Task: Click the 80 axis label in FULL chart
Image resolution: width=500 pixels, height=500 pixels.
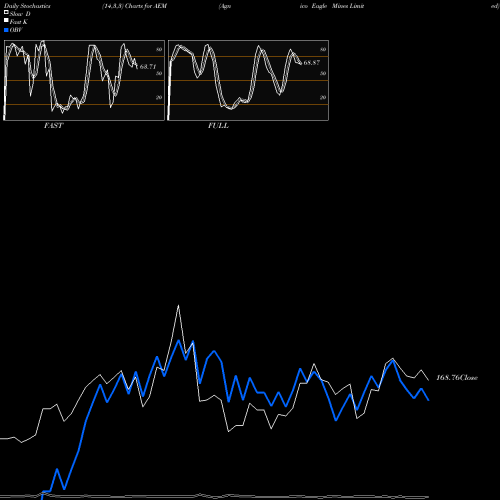Action: pyautogui.click(x=323, y=50)
